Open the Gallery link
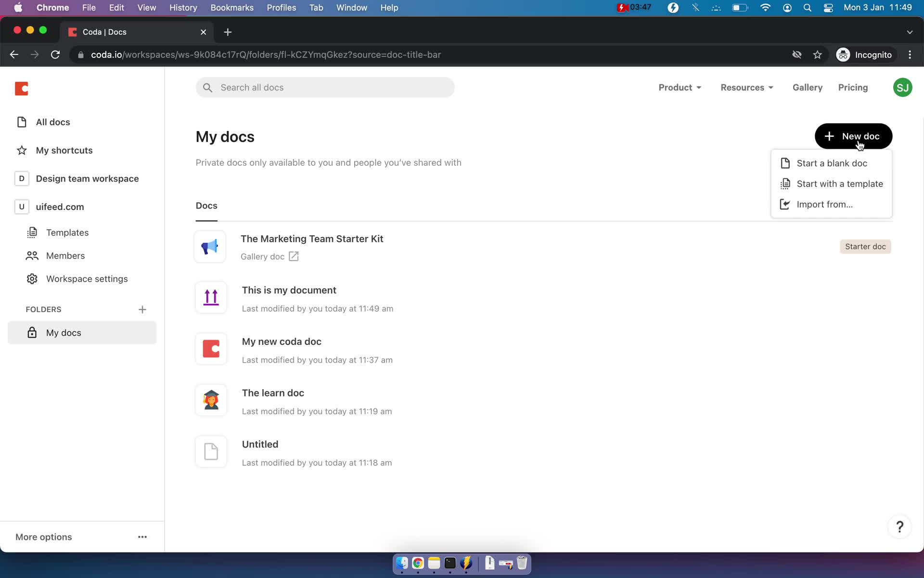This screenshot has width=924, height=578. pyautogui.click(x=808, y=88)
